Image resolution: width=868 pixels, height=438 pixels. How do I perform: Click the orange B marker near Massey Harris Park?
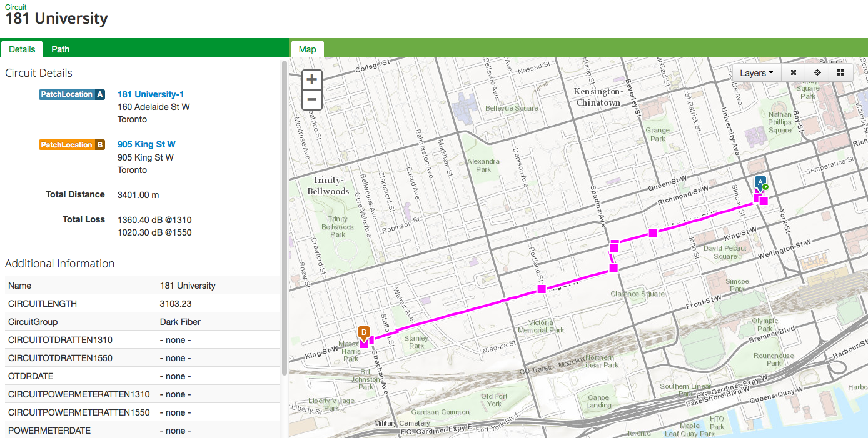363,332
